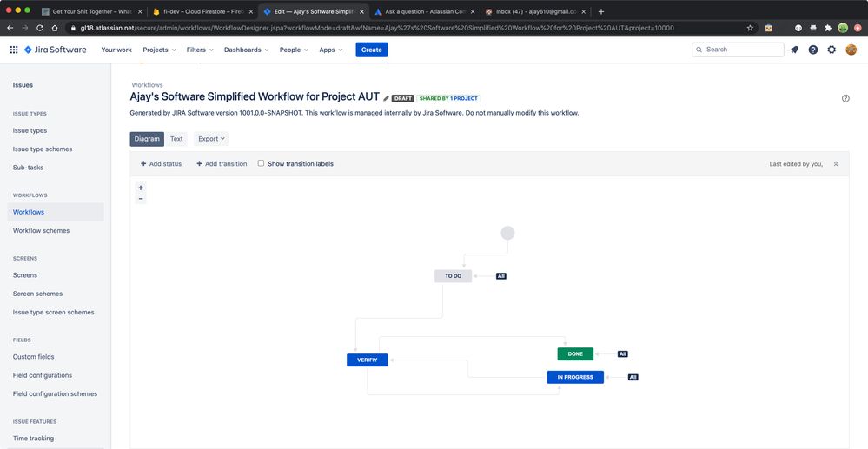
Task: Click the All badge next to IN PROGRESS
Action: click(x=633, y=377)
